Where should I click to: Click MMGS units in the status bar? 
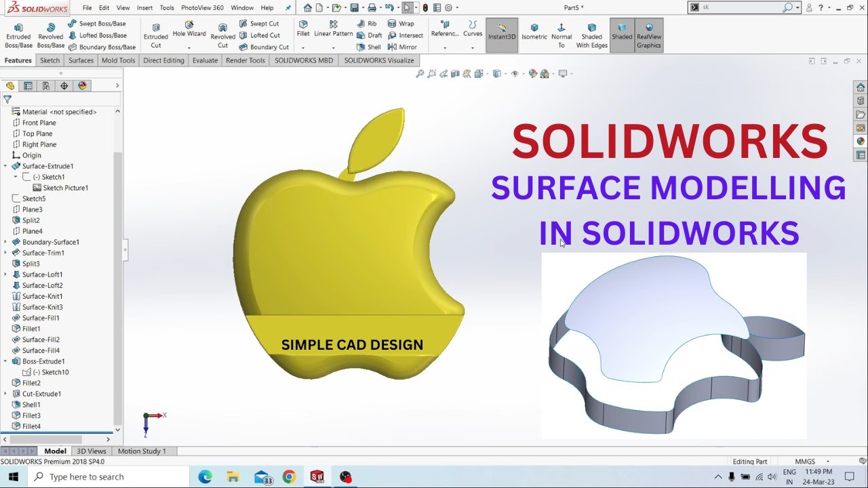805,462
